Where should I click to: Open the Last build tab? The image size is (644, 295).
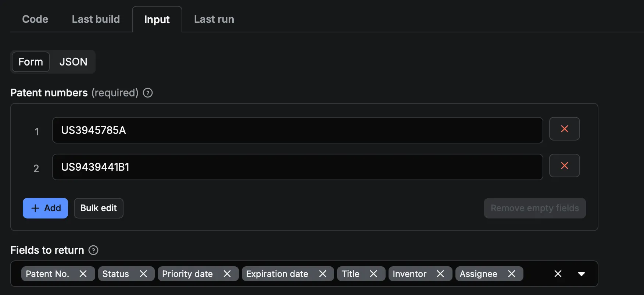[96, 19]
